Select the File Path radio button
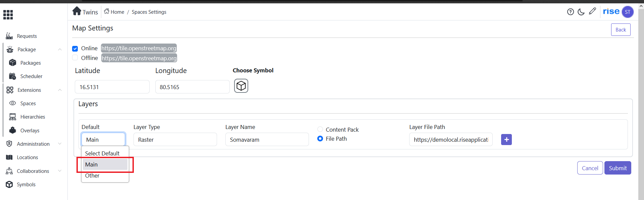 pos(320,138)
